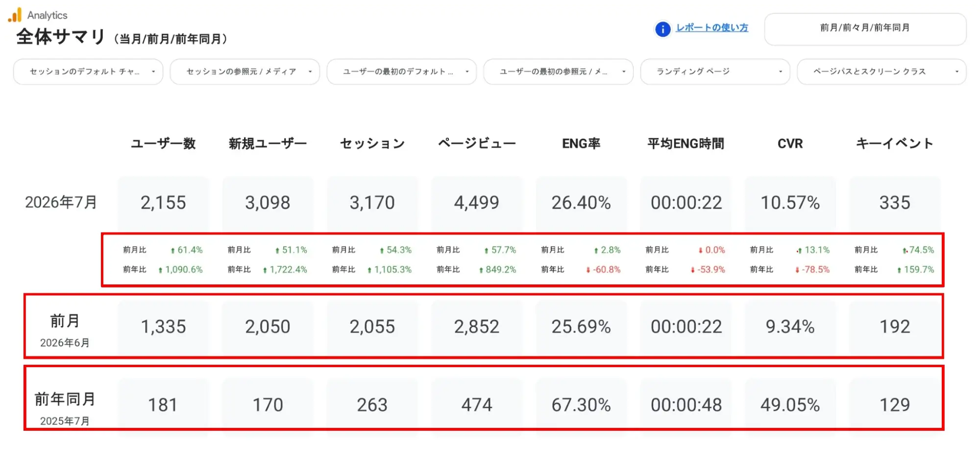This screenshot has width=980, height=470.
Task: Click the 335 キーイベント scorecard
Action: (x=895, y=203)
